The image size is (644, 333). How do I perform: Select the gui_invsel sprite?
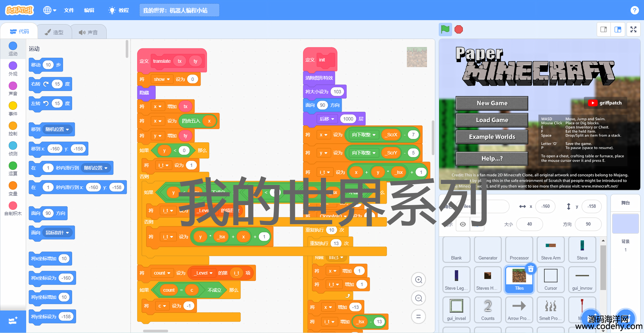click(456, 310)
